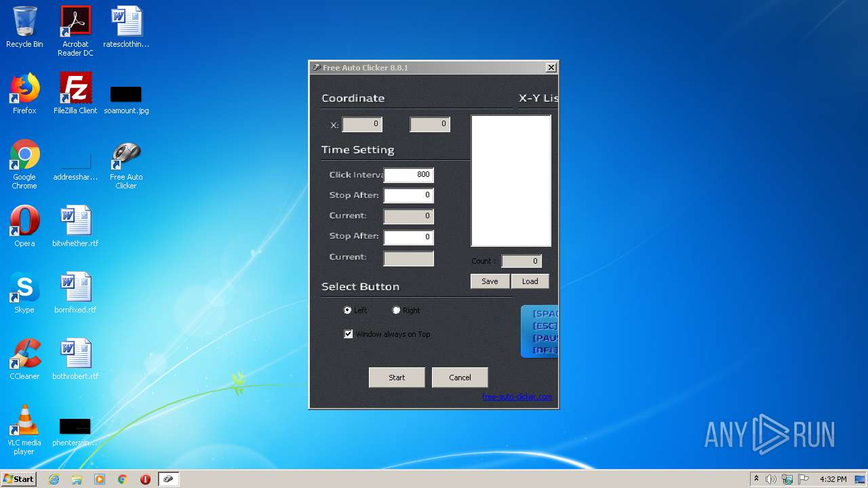Click the X-Y list box
The width and height of the screenshot is (868, 488).
(511, 181)
